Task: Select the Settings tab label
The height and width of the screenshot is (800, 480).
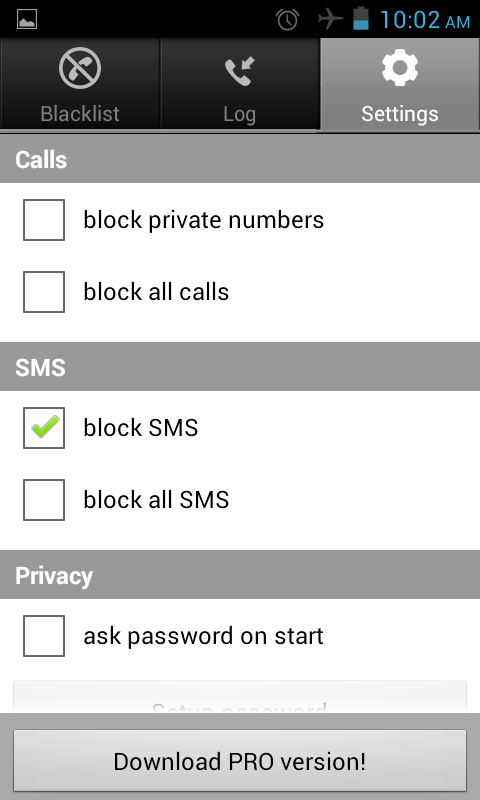Action: [x=400, y=114]
